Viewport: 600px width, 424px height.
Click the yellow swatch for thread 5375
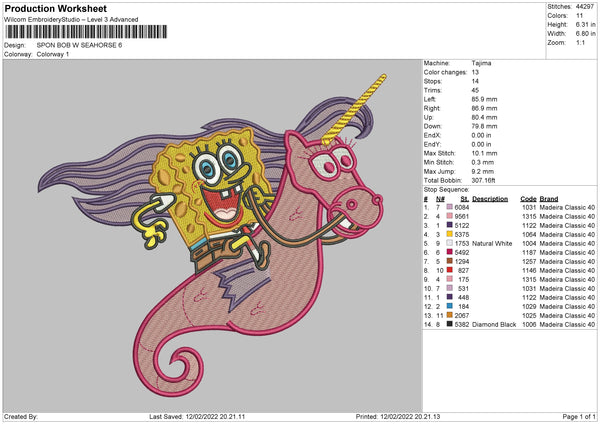tap(452, 234)
